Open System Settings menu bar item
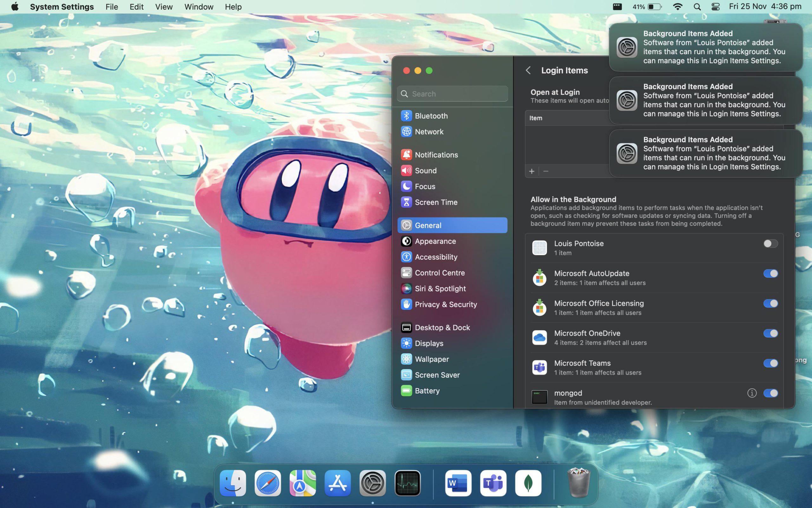This screenshot has width=812, height=508. [62, 7]
